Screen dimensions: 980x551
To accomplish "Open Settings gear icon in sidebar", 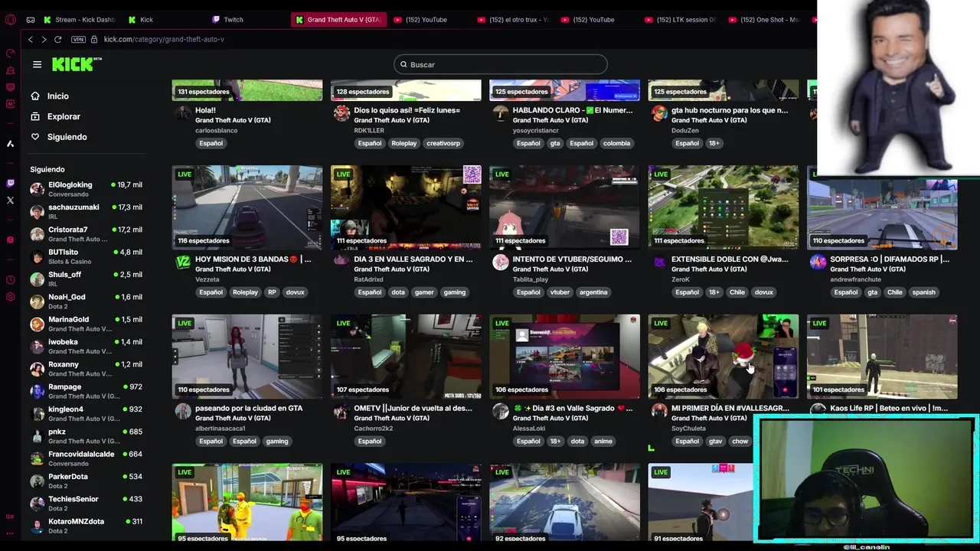I will tap(10, 297).
